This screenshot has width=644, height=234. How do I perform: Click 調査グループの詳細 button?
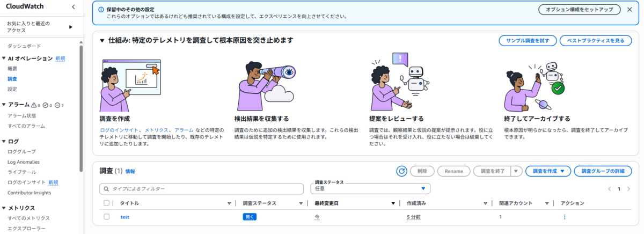(x=603, y=171)
